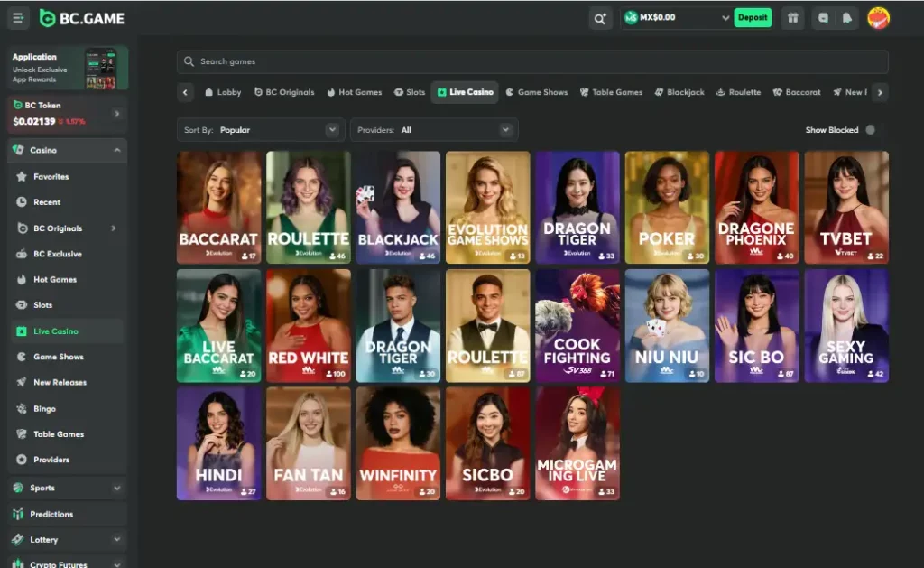
Task: Open the Providers All dropdown
Action: [x=434, y=130]
